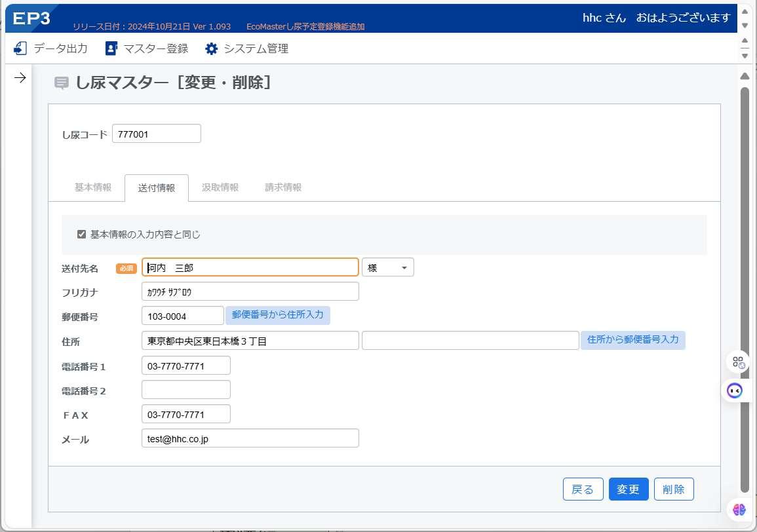Click the grid apps icon on right edge
Screen dimensions: 757x532
click(738, 362)
